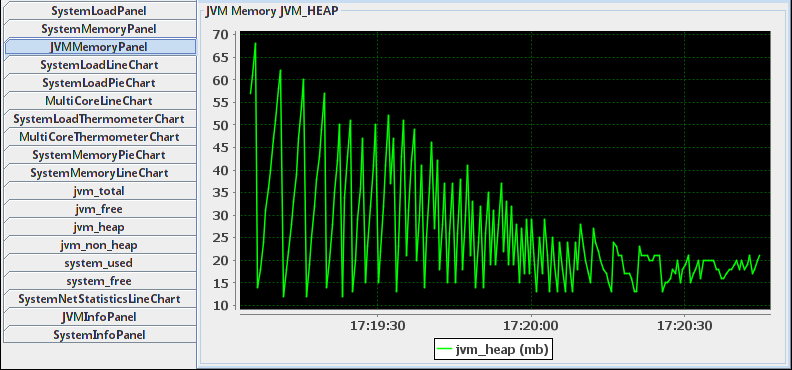Show the SystemLoadPieChart tab
Screen dimensions: 792x370
99,83
